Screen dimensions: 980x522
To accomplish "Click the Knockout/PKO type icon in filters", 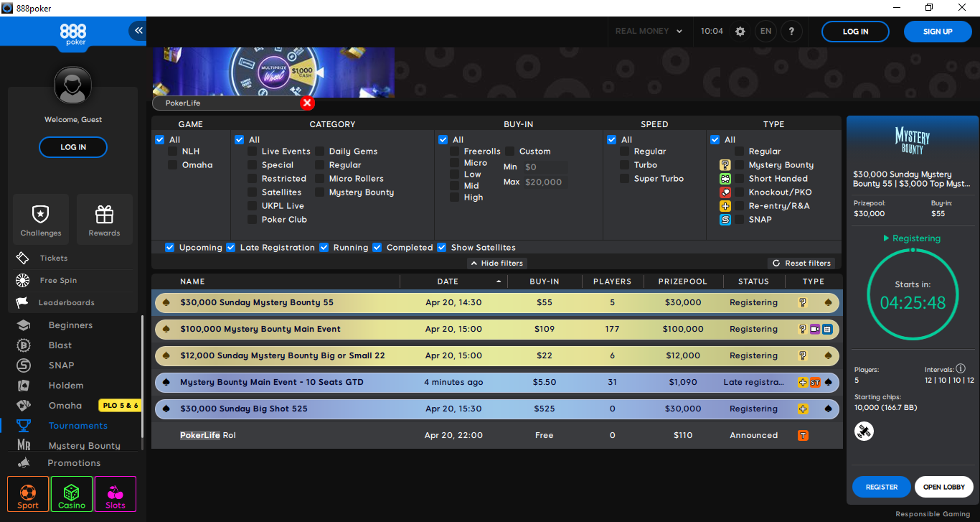I will (725, 192).
